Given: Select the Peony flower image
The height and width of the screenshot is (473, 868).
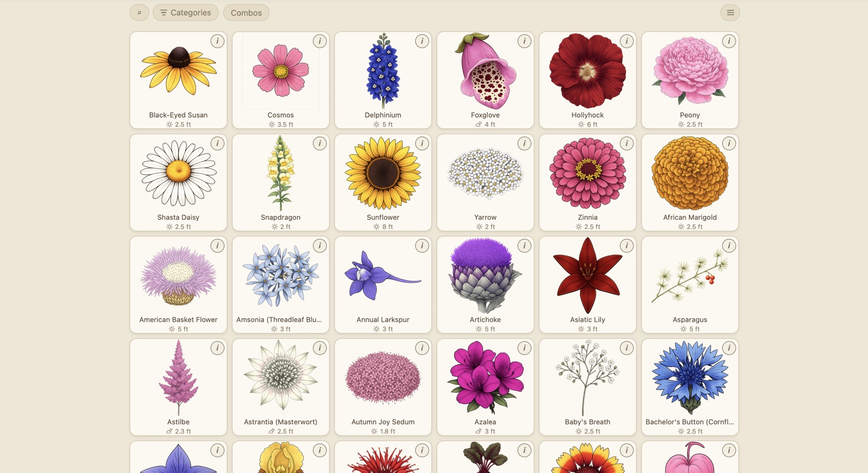Looking at the screenshot, I should (x=690, y=71).
